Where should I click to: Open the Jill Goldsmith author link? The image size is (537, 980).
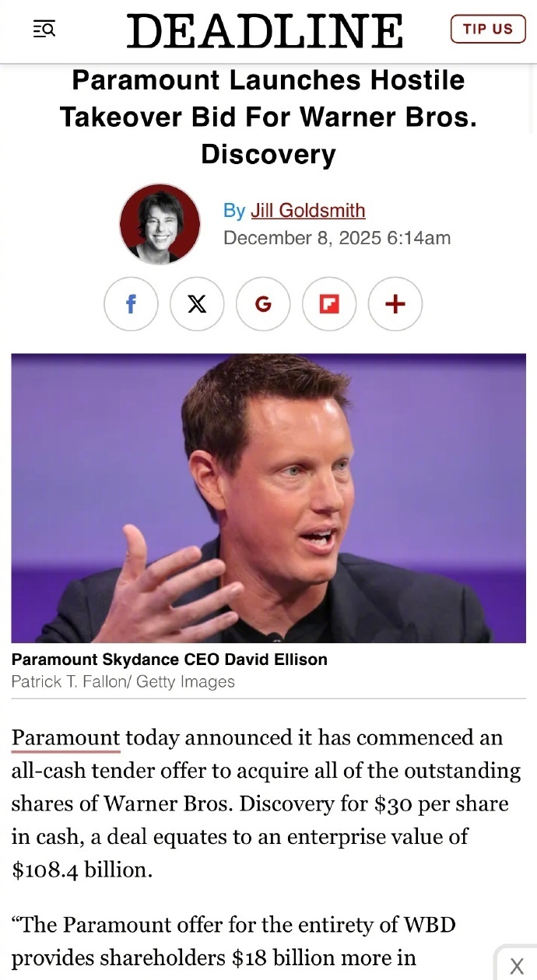coord(307,211)
